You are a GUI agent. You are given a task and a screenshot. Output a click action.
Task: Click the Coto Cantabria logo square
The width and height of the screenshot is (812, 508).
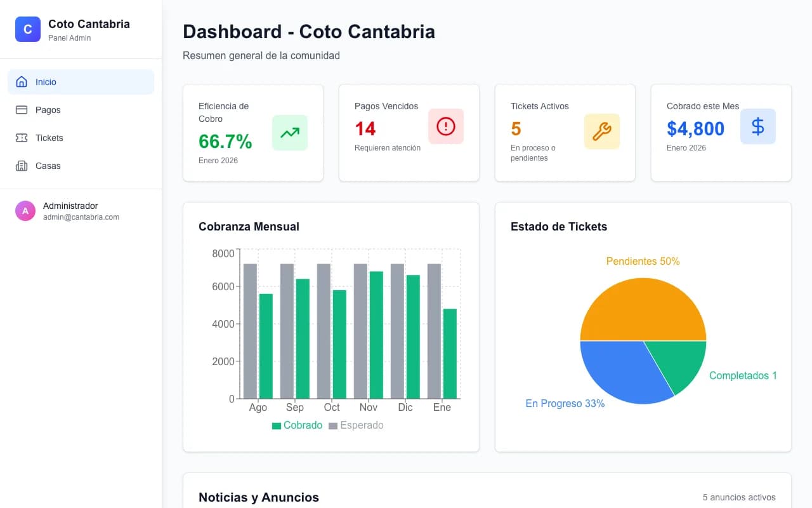click(x=28, y=29)
